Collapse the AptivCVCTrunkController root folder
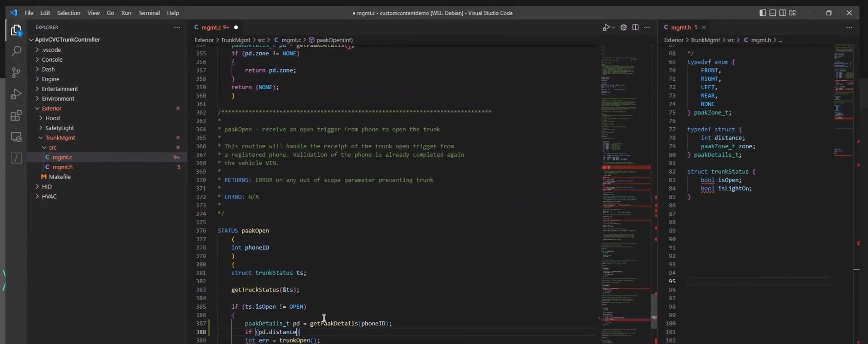 point(67,40)
